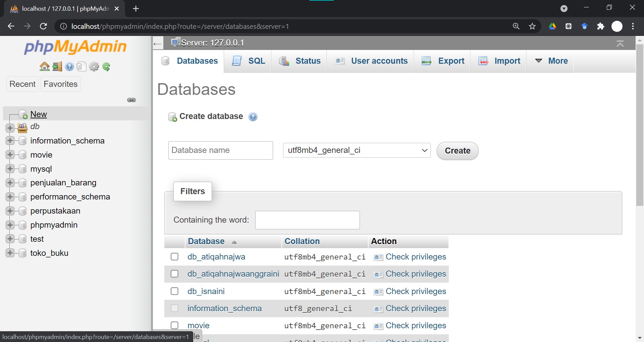Image resolution: width=644 pixels, height=342 pixels.
Task: Open preferences with the gear icon
Action: (94, 66)
